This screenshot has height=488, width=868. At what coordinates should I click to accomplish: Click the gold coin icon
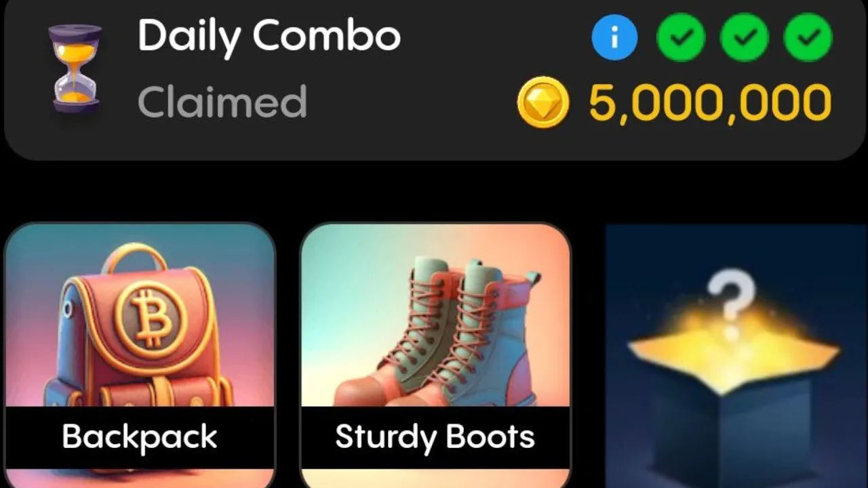[543, 102]
